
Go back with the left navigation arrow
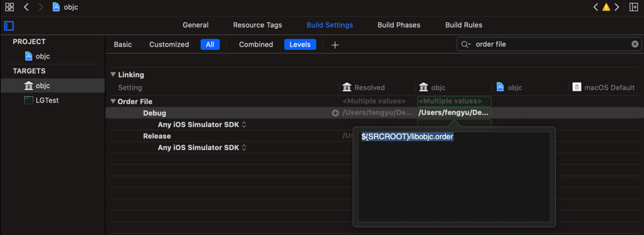(x=26, y=7)
